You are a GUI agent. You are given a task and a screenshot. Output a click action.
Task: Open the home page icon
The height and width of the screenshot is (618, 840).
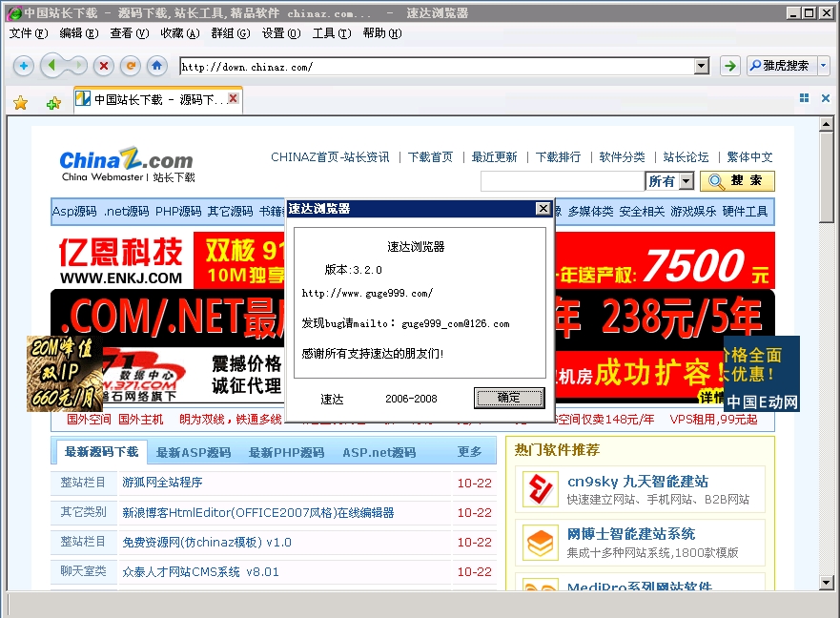(156, 66)
